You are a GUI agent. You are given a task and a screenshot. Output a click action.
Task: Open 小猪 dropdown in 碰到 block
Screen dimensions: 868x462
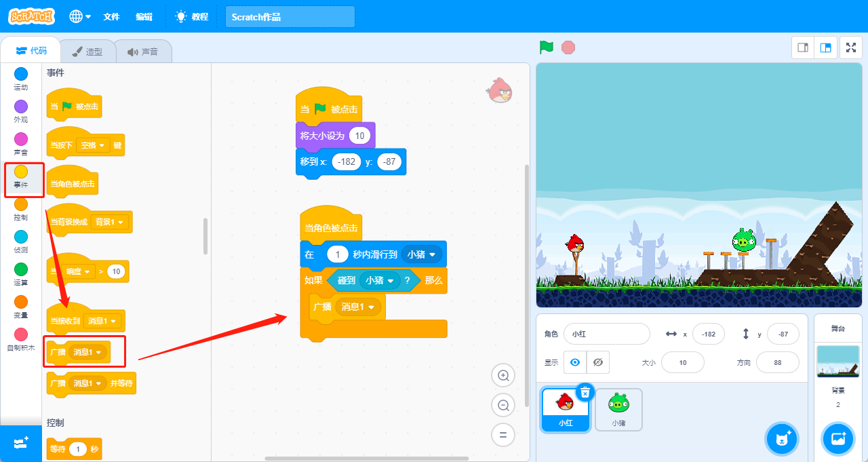click(x=380, y=280)
